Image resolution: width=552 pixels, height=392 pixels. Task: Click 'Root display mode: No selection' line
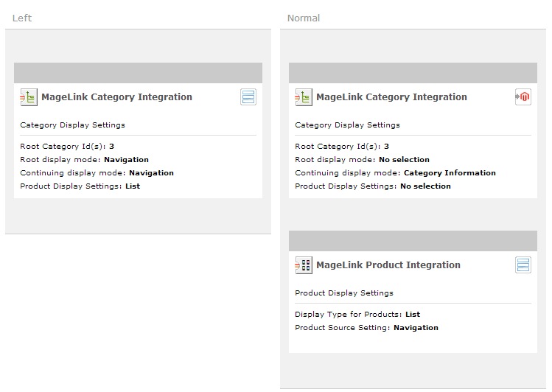(362, 160)
